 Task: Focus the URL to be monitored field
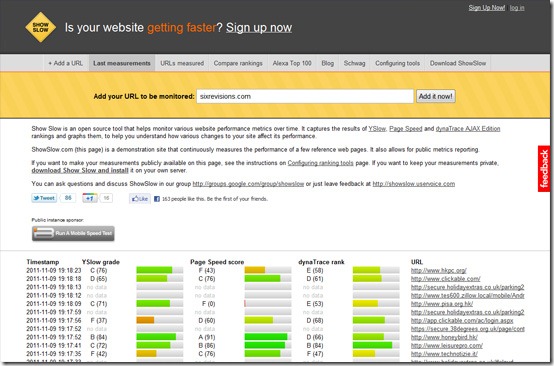click(305, 96)
